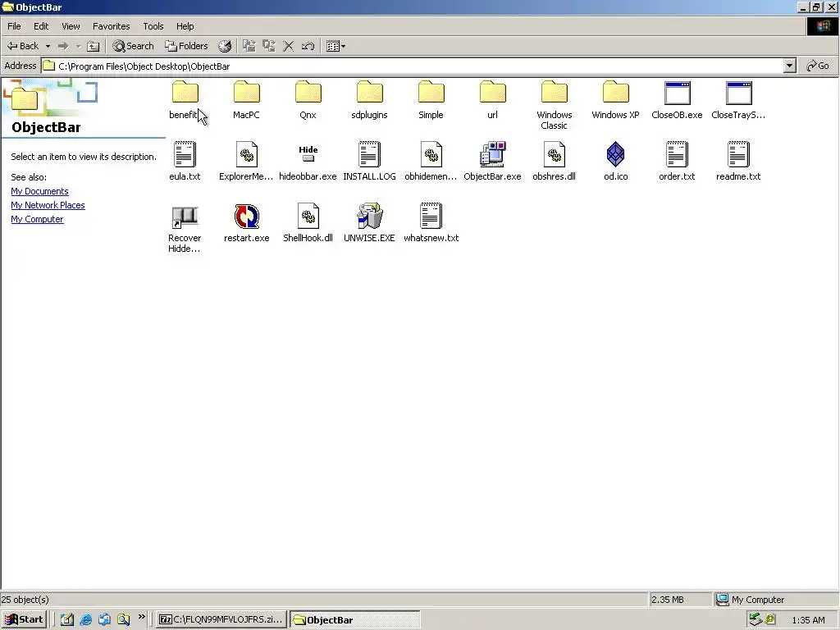Open the url folder
Image resolution: width=840 pixels, height=630 pixels.
493,94
